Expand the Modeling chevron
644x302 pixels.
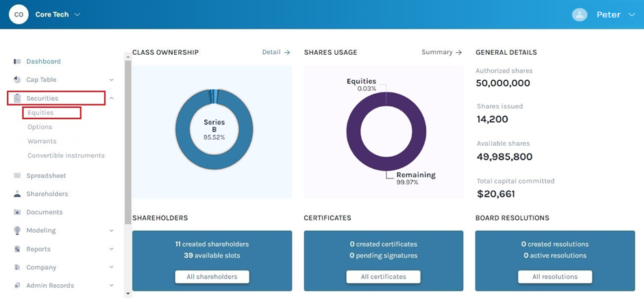tap(112, 231)
